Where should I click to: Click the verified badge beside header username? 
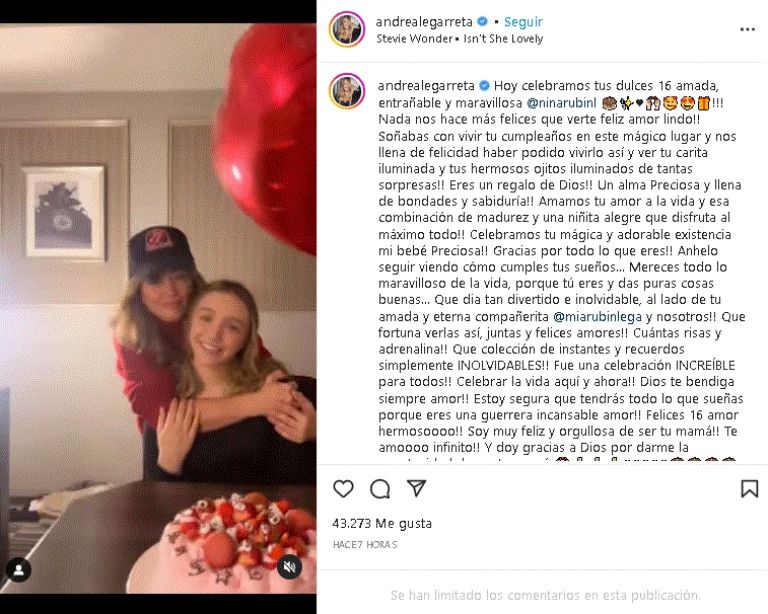(x=482, y=22)
